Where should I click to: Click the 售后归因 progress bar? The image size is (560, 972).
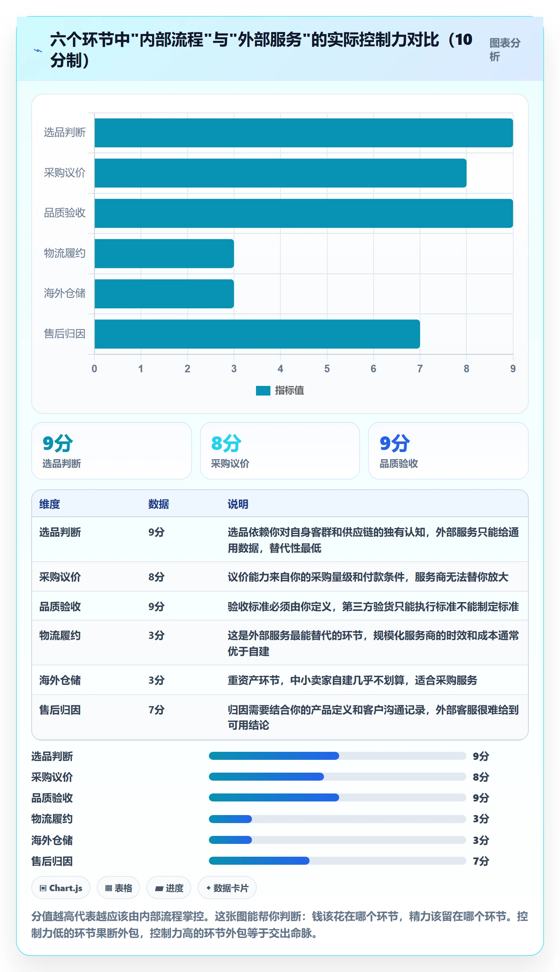(x=338, y=861)
